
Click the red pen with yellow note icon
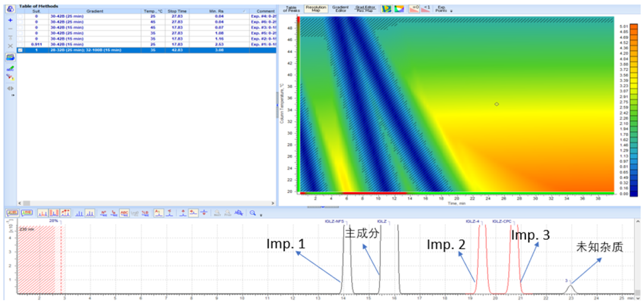10,77
